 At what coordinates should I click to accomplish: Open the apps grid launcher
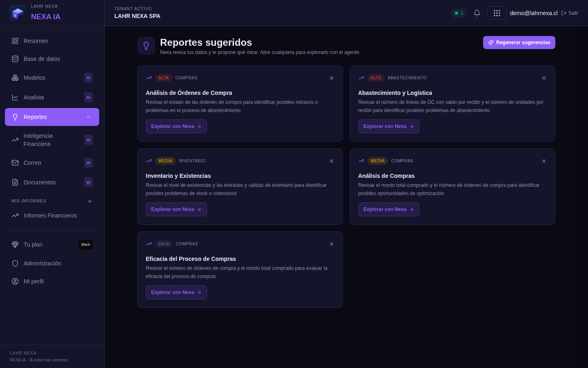point(497,13)
